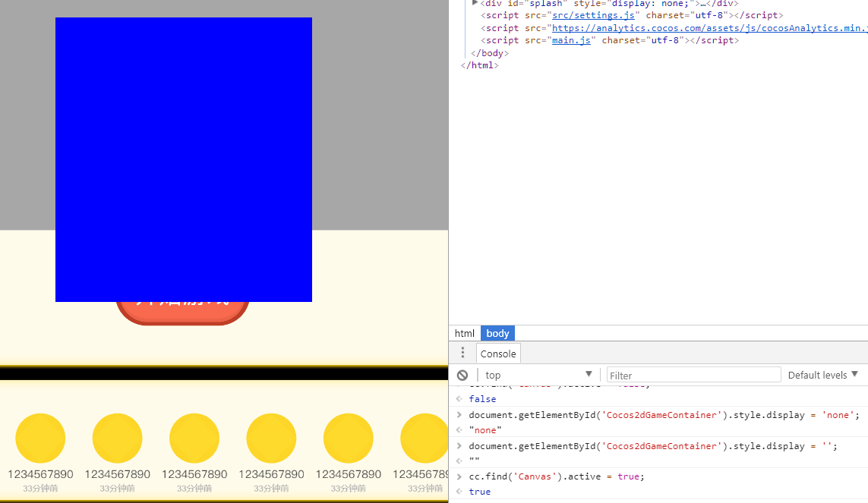Select the fourth yellow circle avatar
The image size is (868, 503).
(x=271, y=439)
